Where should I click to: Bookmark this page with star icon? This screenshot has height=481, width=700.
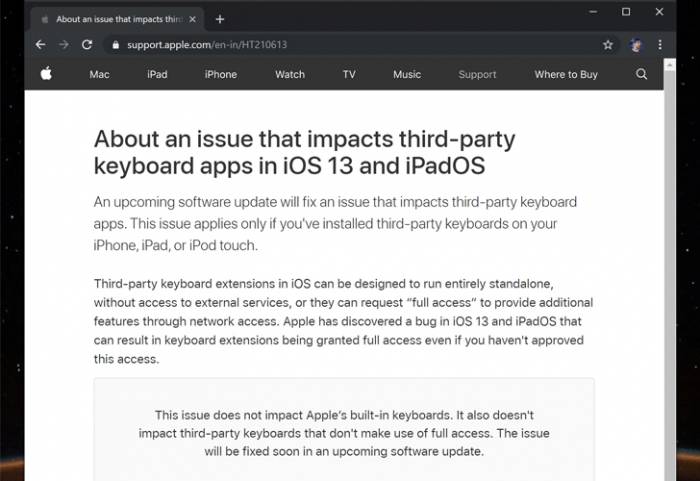point(608,45)
